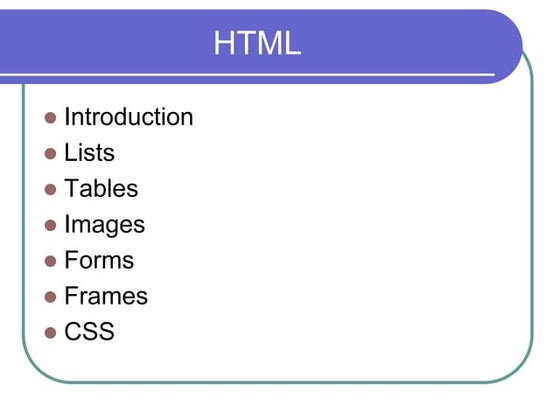
Task: Choose the Tables item text
Action: (101, 188)
